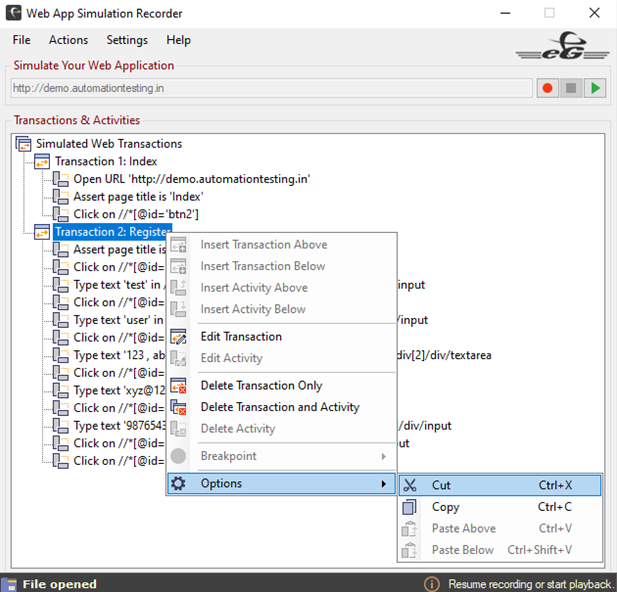
Task: Click the gray Stop button
Action: coord(571,88)
